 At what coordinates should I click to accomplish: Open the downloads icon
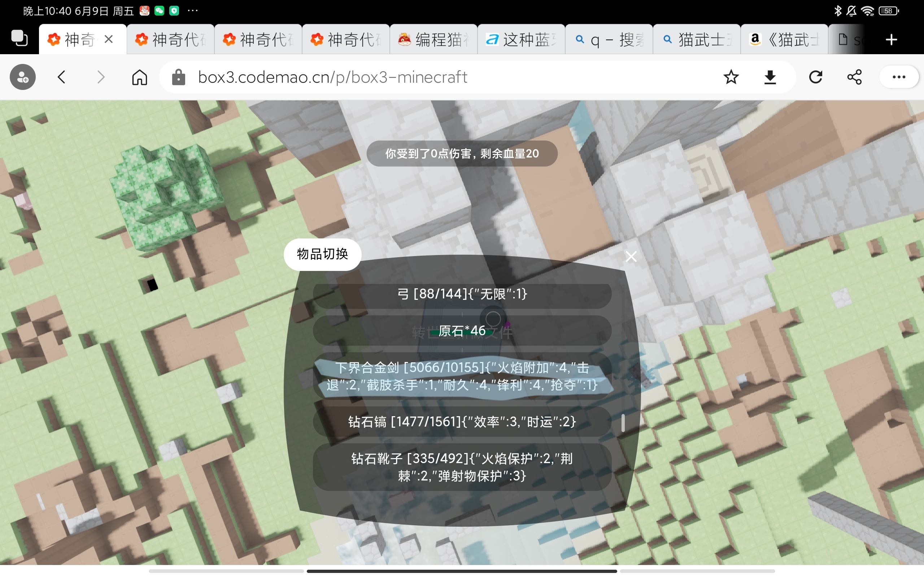click(770, 77)
